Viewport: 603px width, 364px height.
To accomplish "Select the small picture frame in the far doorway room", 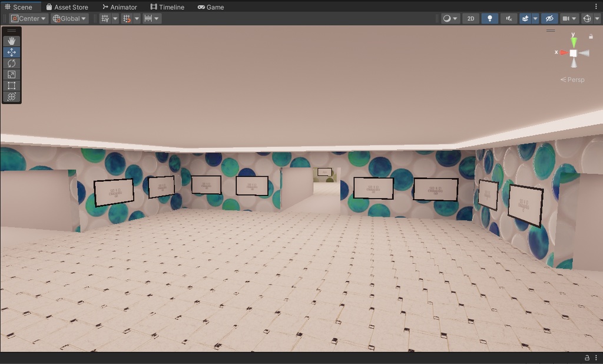I will 324,171.
